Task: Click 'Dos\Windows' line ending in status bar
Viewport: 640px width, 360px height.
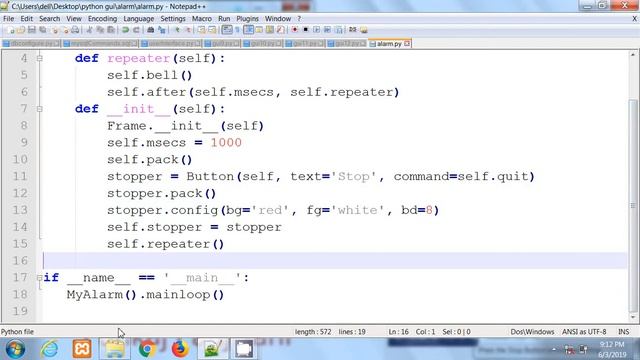Action: tap(532, 332)
